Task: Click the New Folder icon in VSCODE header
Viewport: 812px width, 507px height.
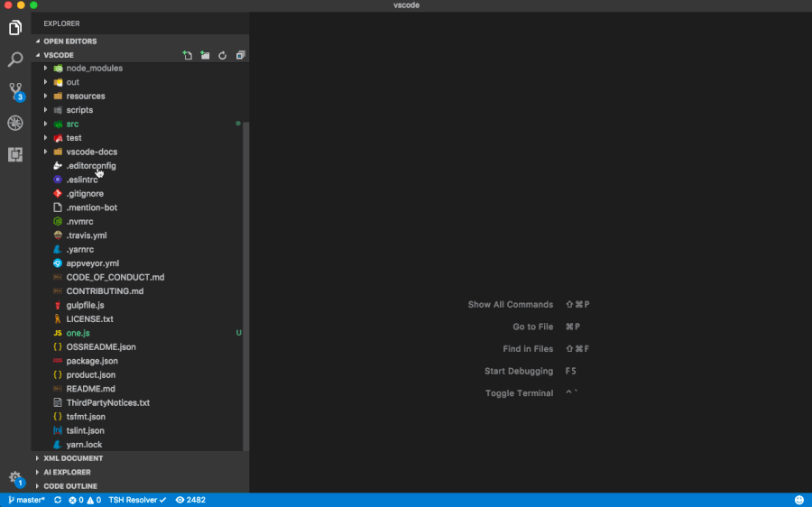Action: coord(205,55)
